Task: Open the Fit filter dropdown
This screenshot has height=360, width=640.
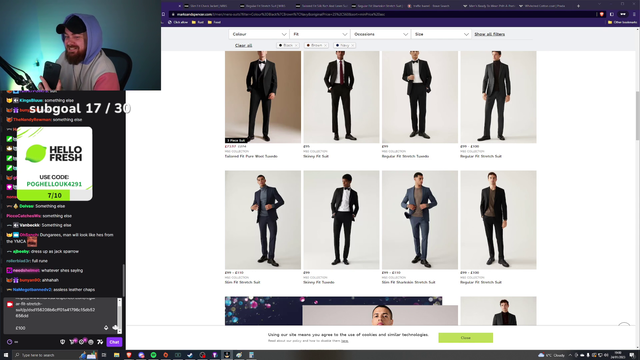Action: click(x=319, y=34)
